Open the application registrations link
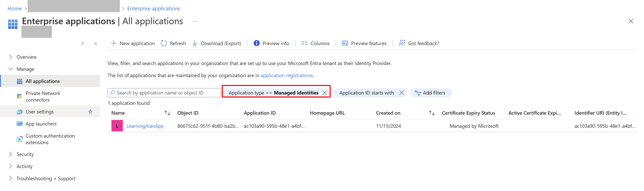 (x=287, y=75)
